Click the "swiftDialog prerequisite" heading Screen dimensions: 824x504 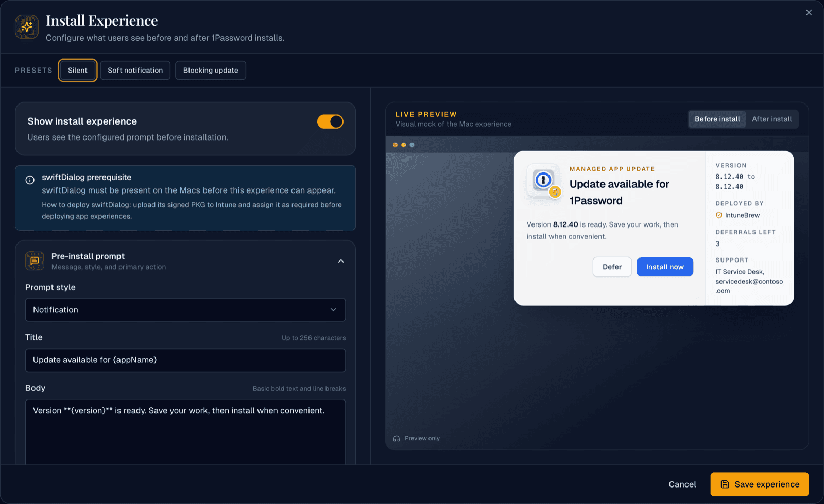tap(87, 177)
